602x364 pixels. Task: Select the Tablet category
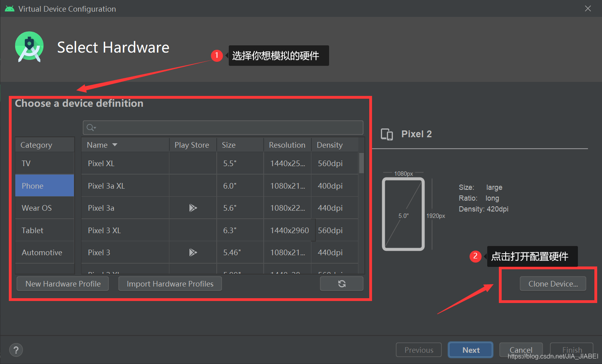(x=45, y=230)
